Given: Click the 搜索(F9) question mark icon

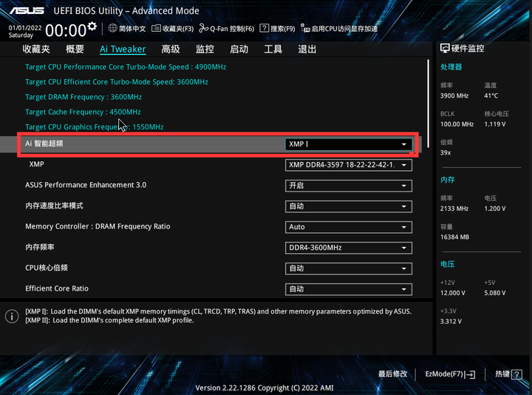Looking at the screenshot, I should 264,28.
